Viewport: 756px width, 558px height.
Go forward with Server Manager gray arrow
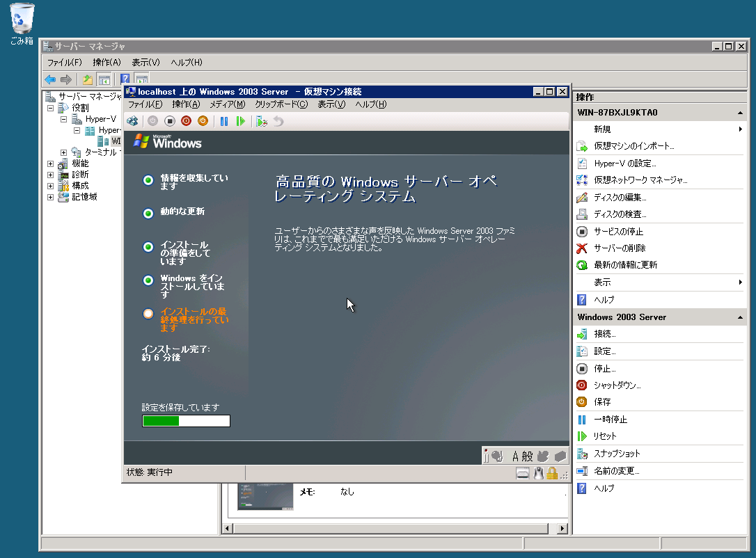coord(66,79)
